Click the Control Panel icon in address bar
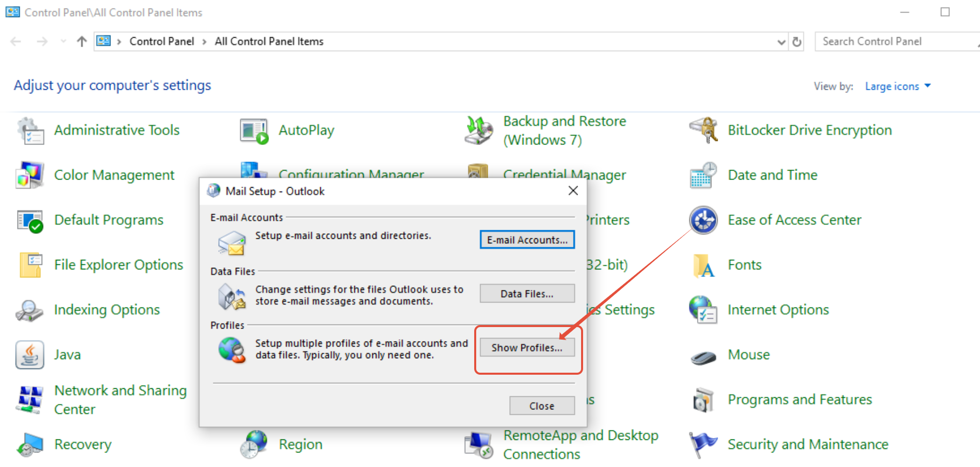 (x=104, y=41)
